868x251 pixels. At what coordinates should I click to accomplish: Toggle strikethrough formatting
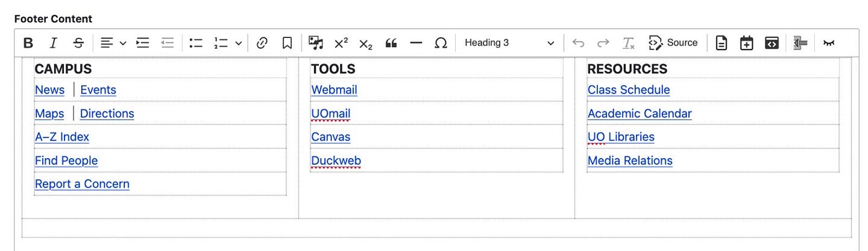[x=78, y=43]
